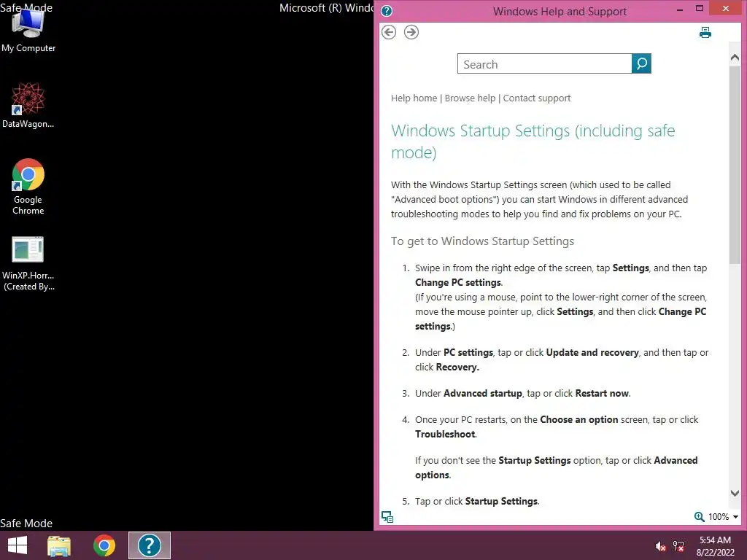Click the bold text 'Troubleshoot'
The height and width of the screenshot is (560, 747).
tap(445, 435)
